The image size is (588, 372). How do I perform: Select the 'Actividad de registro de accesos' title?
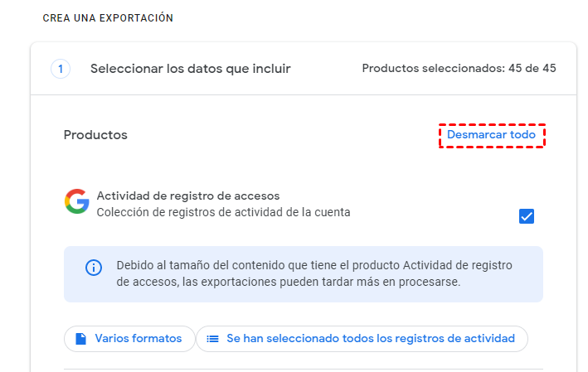tap(188, 196)
